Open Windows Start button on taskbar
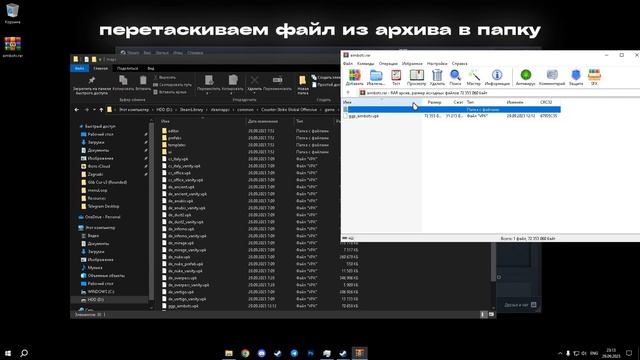Screen dimensions: 640x360 pyautogui.click(x=8, y=353)
